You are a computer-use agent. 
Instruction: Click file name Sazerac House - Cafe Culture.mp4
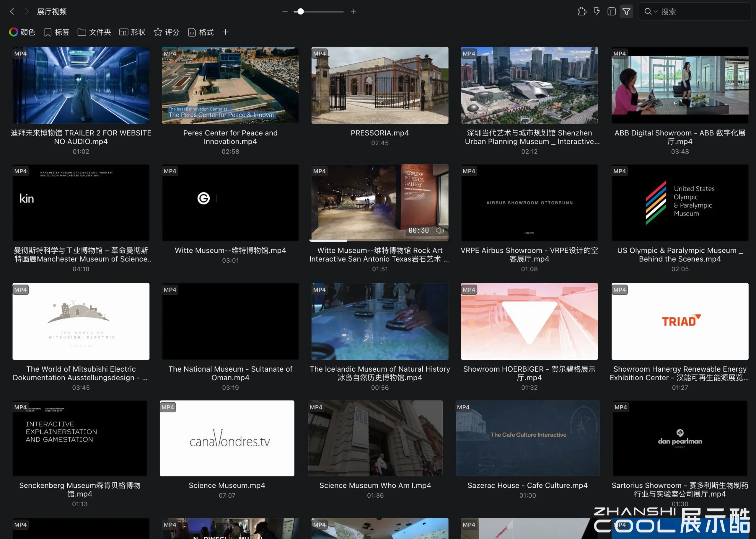click(527, 485)
